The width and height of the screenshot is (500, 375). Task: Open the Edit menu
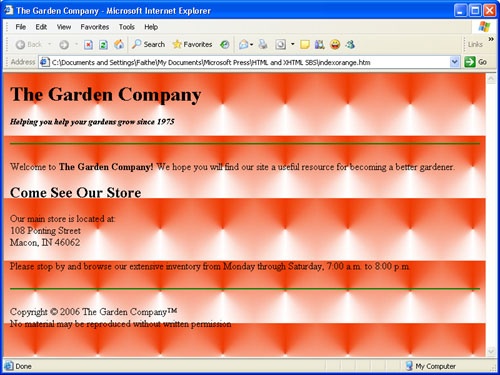41,27
